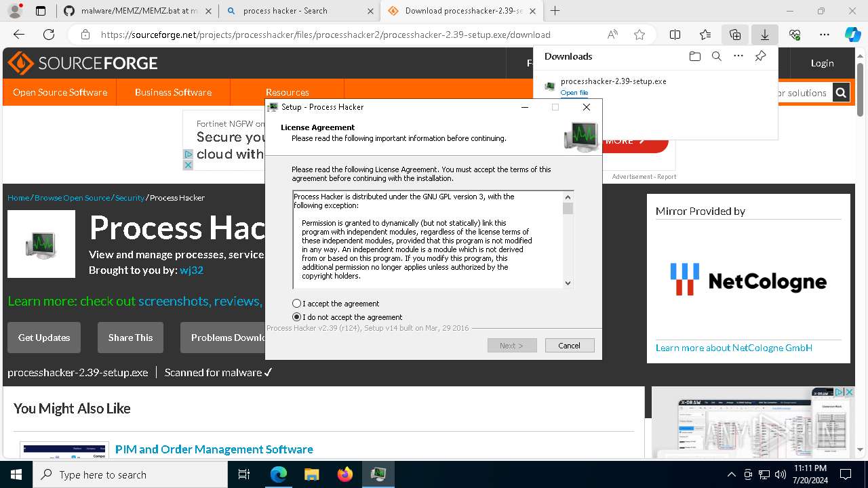Click the wj32 author link
Image resolution: width=868 pixels, height=488 pixels.
coord(191,270)
